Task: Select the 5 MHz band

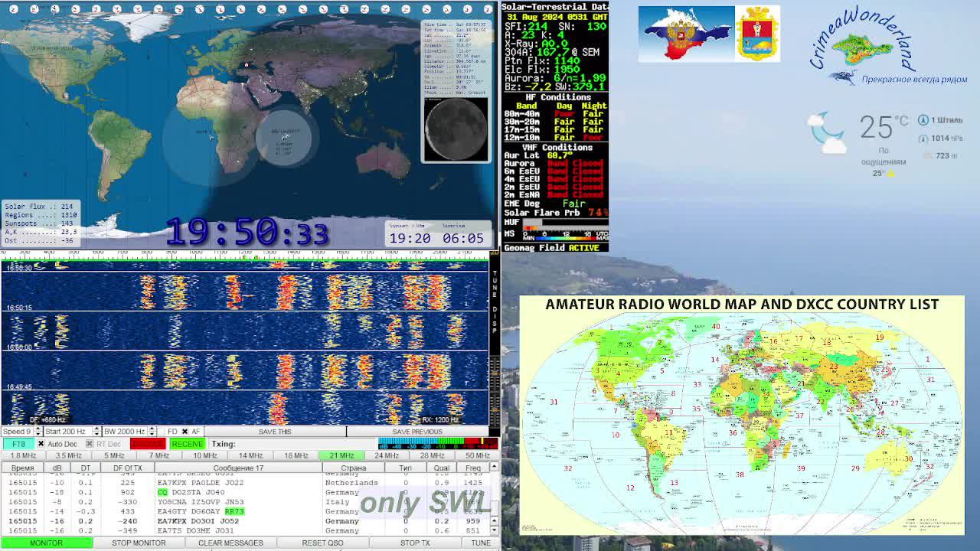Action: pyautogui.click(x=114, y=455)
